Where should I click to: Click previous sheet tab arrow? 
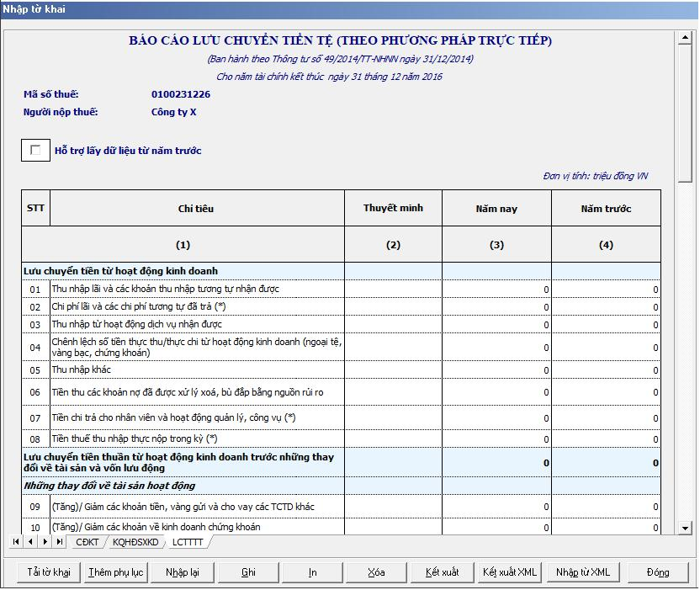coord(31,542)
